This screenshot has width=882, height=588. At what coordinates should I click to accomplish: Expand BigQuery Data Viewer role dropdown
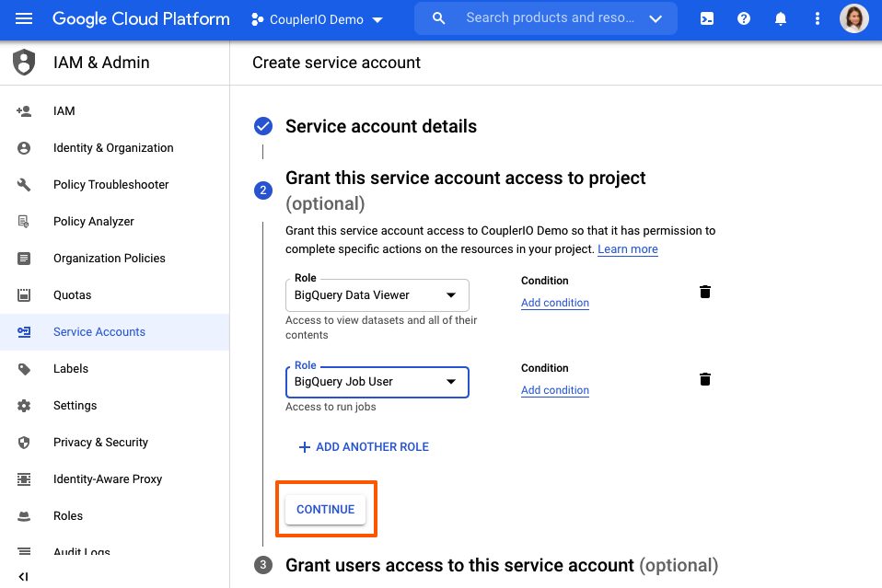(451, 295)
